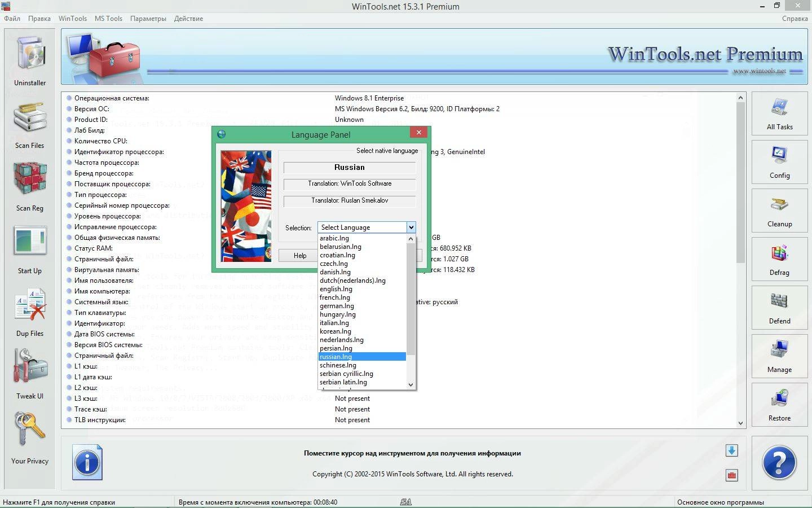Choose arabic.lng from language list
Image resolution: width=812 pixels, height=508 pixels.
pyautogui.click(x=362, y=238)
